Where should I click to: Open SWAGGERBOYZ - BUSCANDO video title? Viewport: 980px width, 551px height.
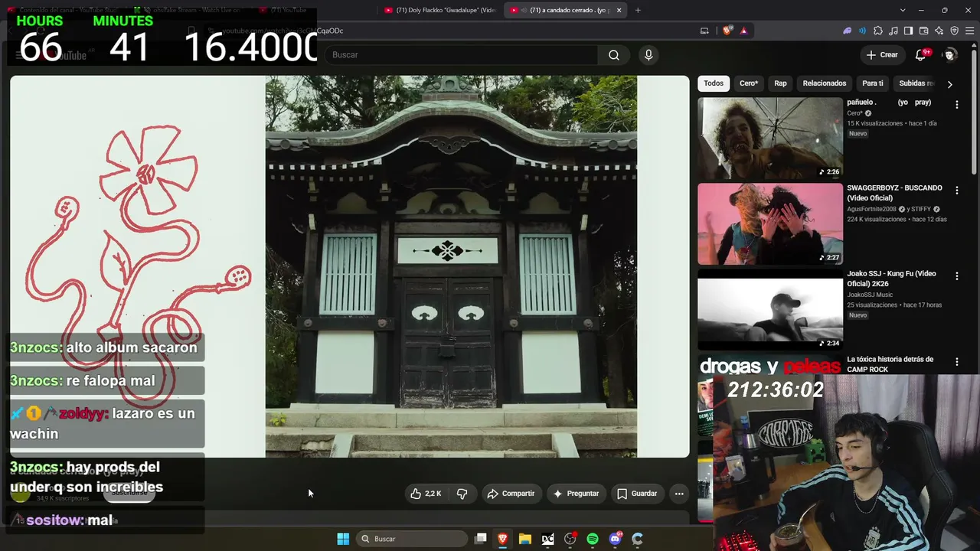894,193
